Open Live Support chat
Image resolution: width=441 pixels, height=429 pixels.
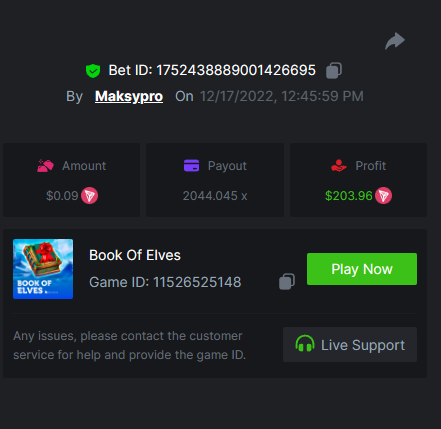[x=350, y=345]
